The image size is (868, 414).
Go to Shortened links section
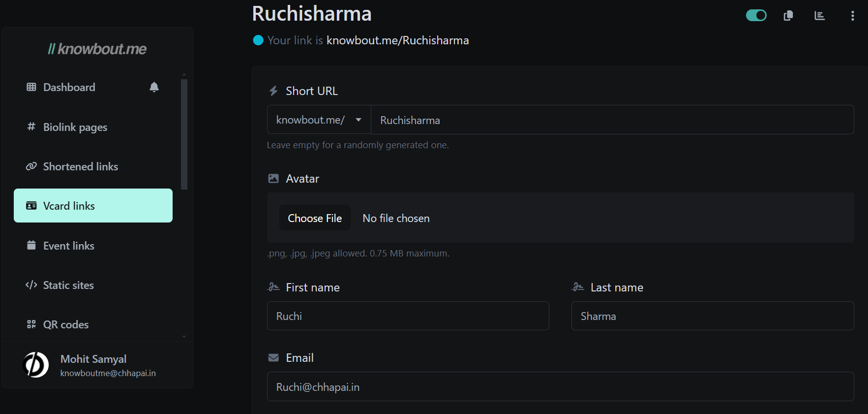click(80, 166)
